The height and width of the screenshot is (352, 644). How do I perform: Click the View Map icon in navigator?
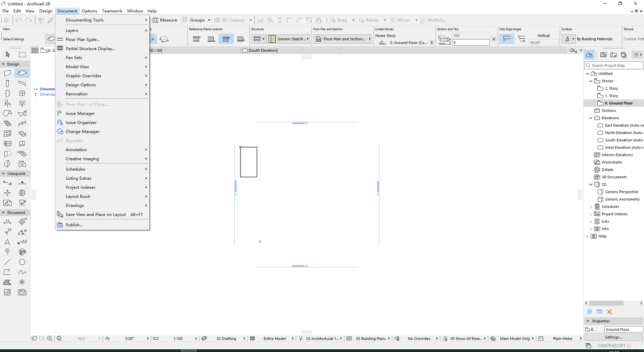pyautogui.click(x=603, y=55)
